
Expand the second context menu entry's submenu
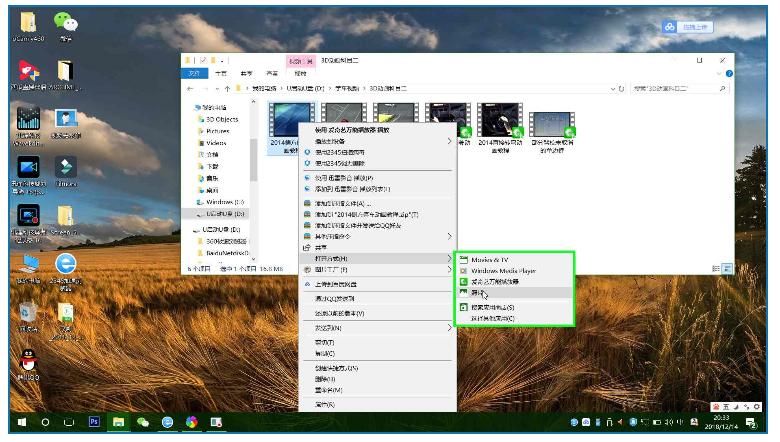(x=449, y=141)
